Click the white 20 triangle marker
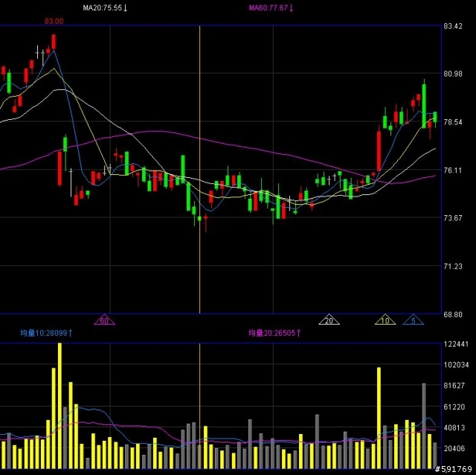The image size is (476, 475). (329, 319)
